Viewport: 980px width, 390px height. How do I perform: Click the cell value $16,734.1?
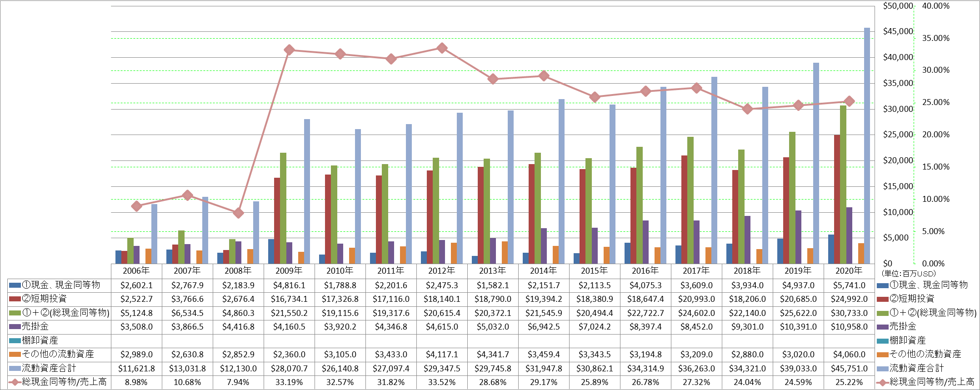(x=289, y=299)
